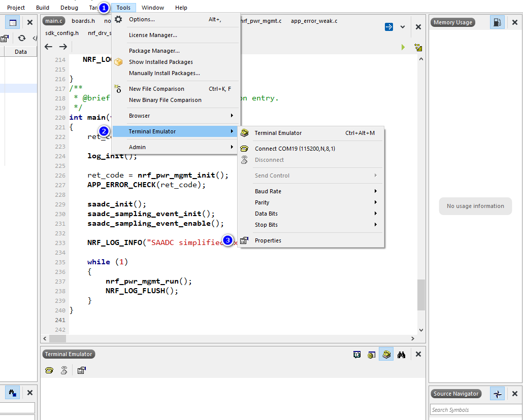Switch to app_error_weak.c tab

[x=314, y=21]
